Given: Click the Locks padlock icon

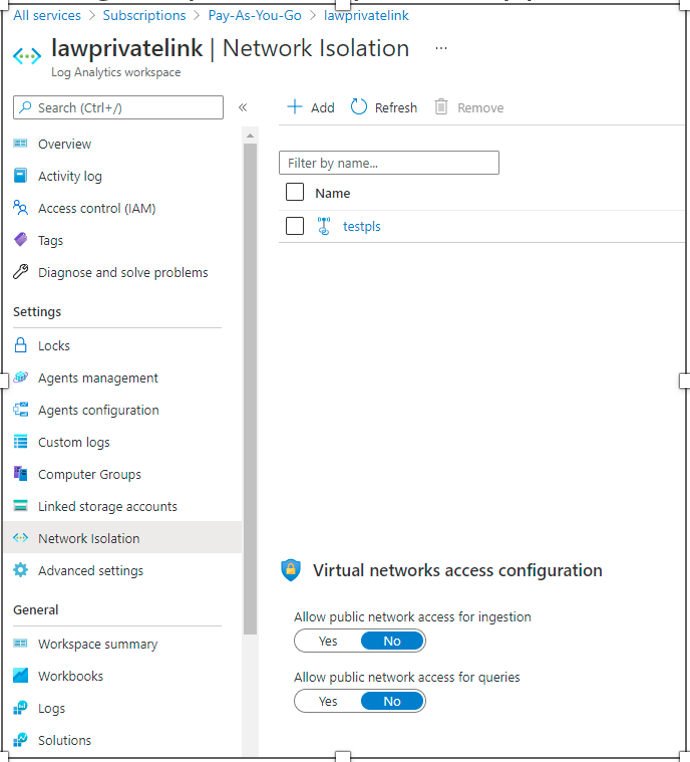Looking at the screenshot, I should [x=20, y=345].
